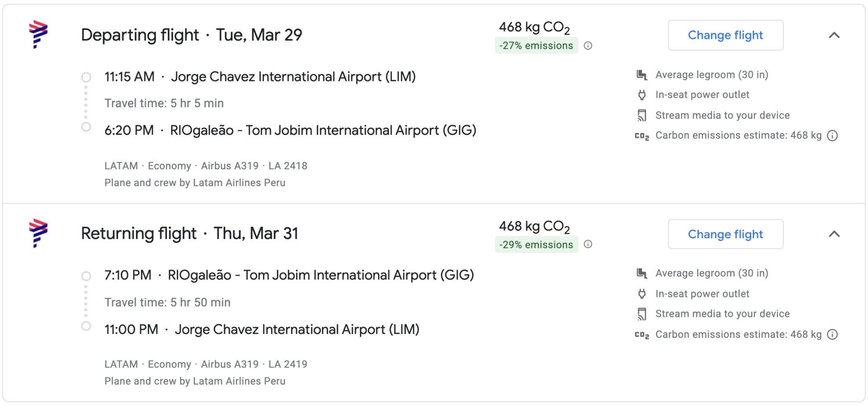868x406 pixels.
Task: Change the departing flight on Mar 29
Action: click(726, 35)
